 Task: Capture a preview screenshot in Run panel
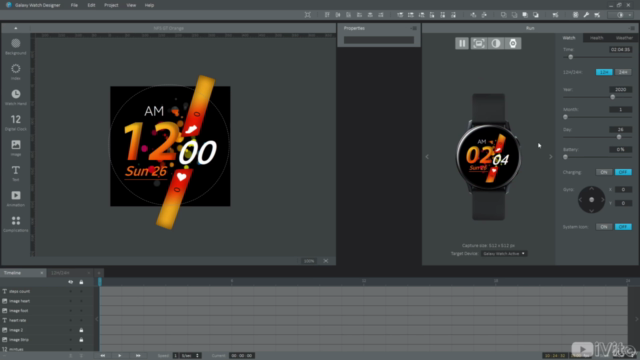pyautogui.click(x=479, y=43)
